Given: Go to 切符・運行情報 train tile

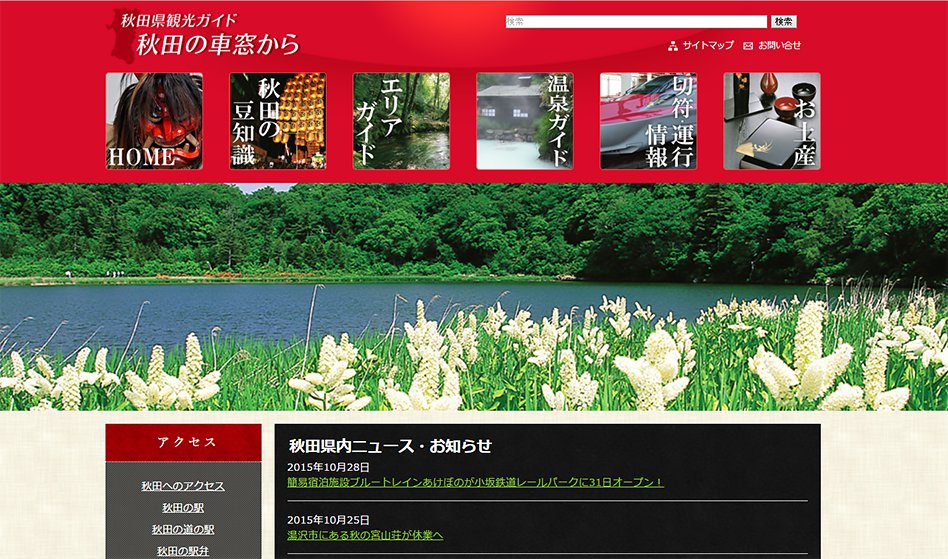Looking at the screenshot, I should [x=648, y=121].
